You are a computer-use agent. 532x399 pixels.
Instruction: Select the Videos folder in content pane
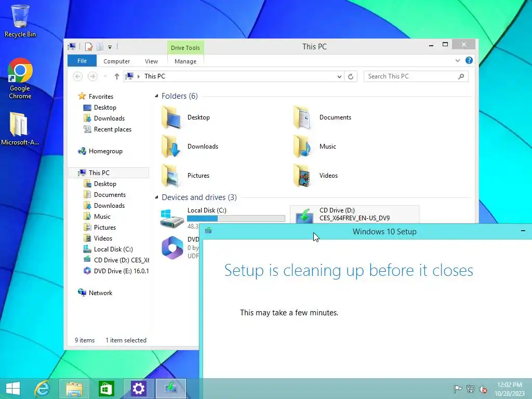pyautogui.click(x=315, y=176)
